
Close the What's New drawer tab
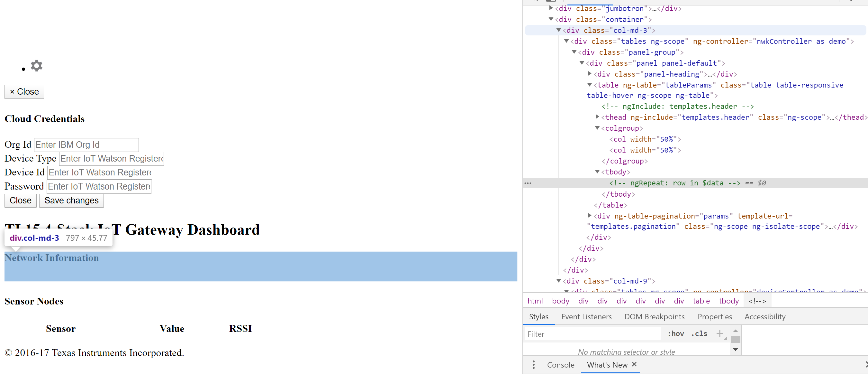(x=634, y=364)
